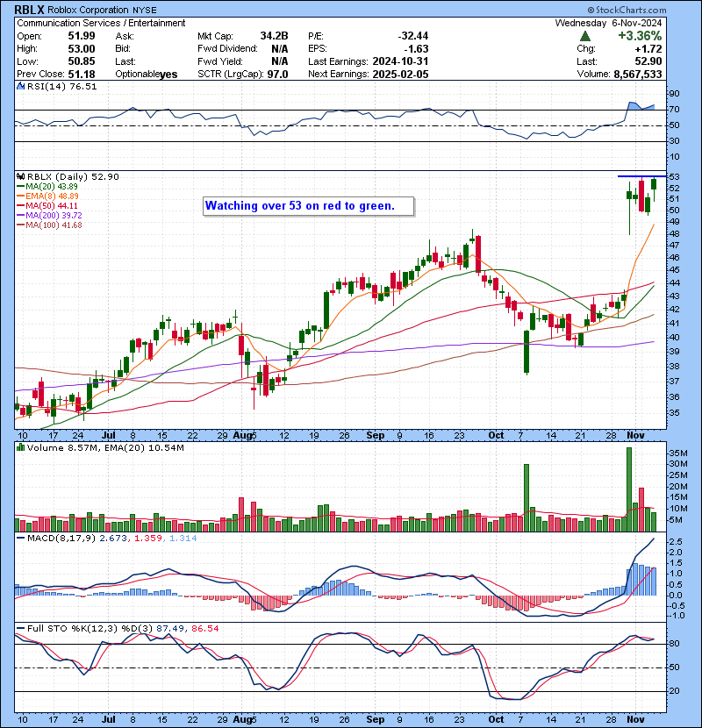Click the NYSE exchange label
702x728 pixels.
pos(144,11)
